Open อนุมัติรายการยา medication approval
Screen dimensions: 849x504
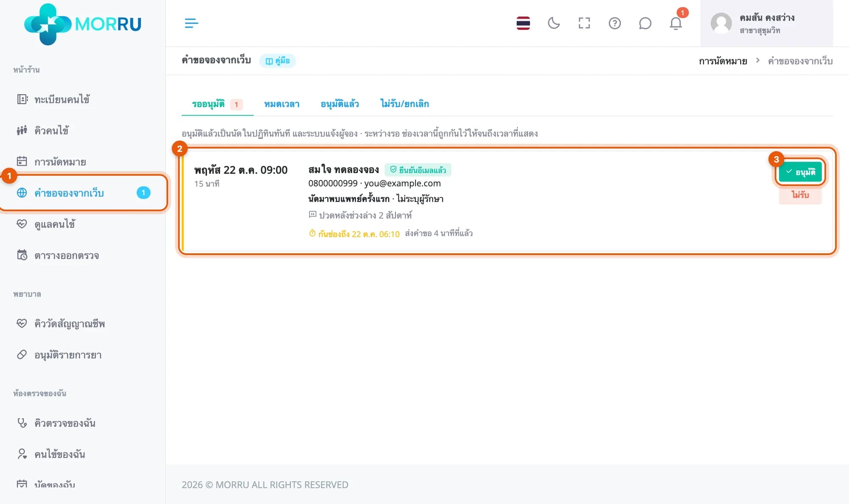pyautogui.click(x=68, y=355)
